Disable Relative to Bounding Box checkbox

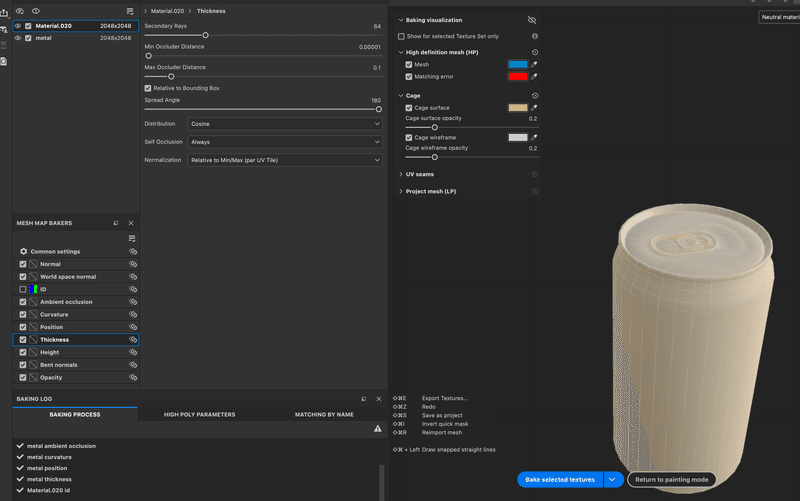[x=148, y=88]
